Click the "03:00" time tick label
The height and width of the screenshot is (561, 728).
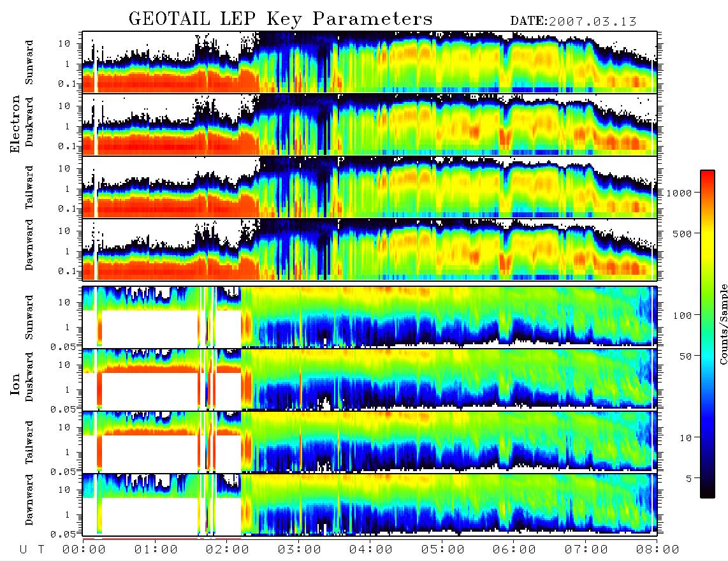[300, 550]
